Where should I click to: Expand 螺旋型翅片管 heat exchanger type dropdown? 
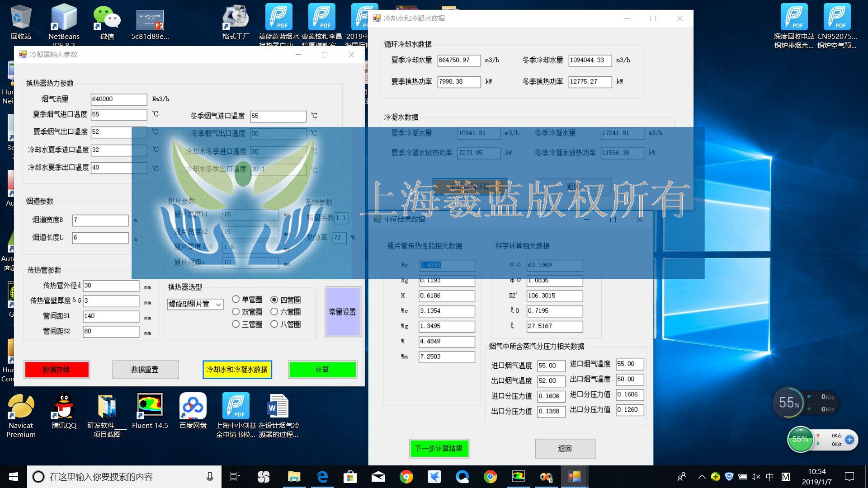pos(219,305)
